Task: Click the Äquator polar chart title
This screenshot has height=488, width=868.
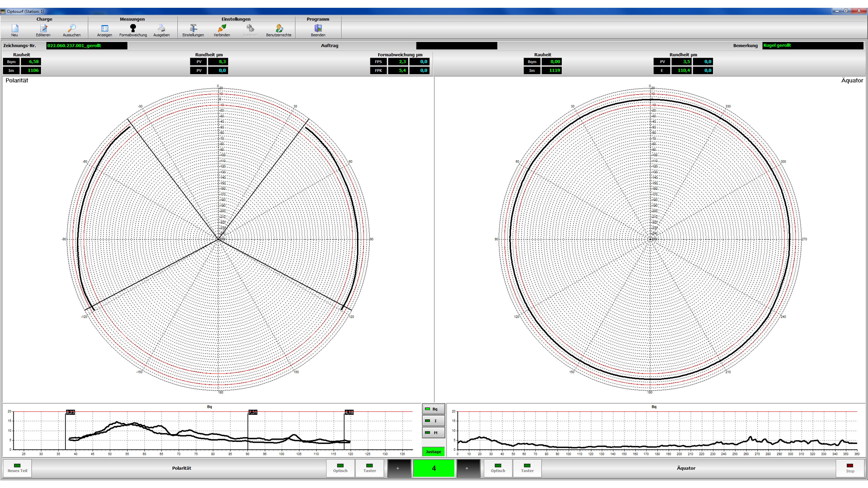Action: (852, 80)
